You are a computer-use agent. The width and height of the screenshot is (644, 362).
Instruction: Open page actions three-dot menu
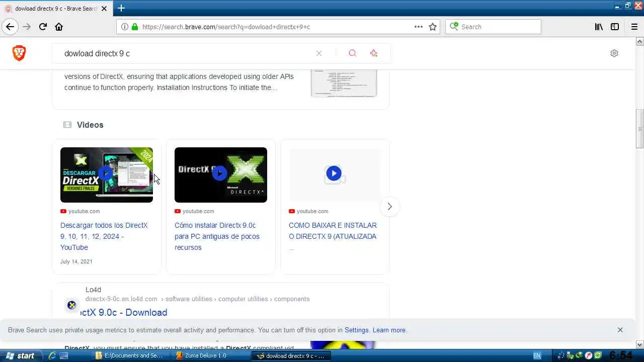[x=419, y=27]
